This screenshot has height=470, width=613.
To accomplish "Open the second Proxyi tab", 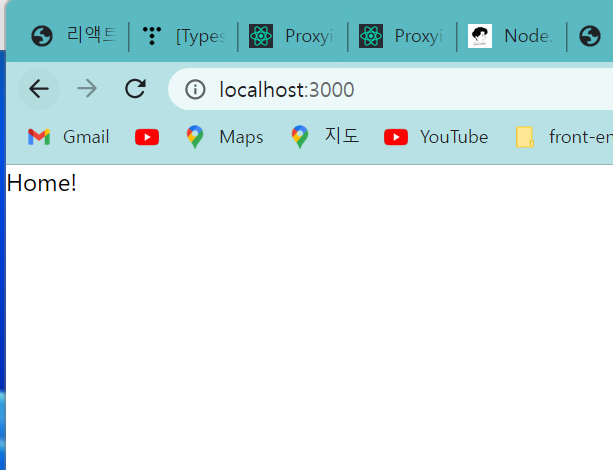I will click(x=402, y=36).
